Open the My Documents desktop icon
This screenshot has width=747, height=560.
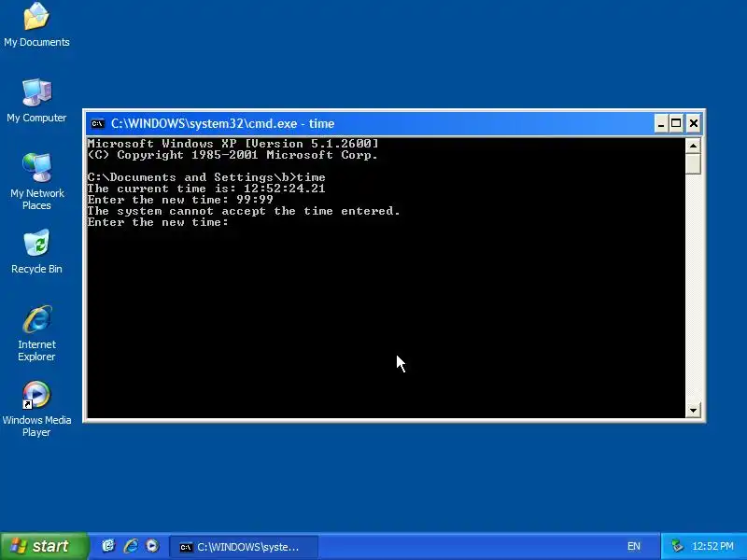point(36,25)
